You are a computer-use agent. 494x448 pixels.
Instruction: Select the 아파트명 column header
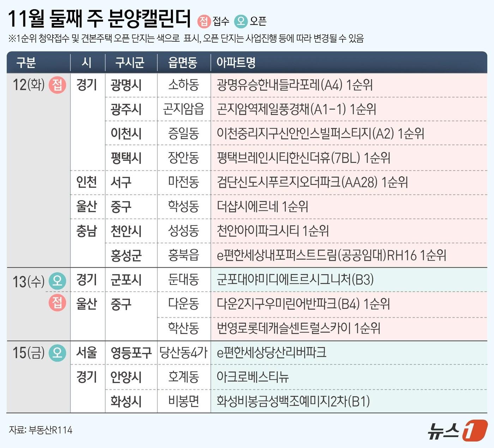[236, 63]
